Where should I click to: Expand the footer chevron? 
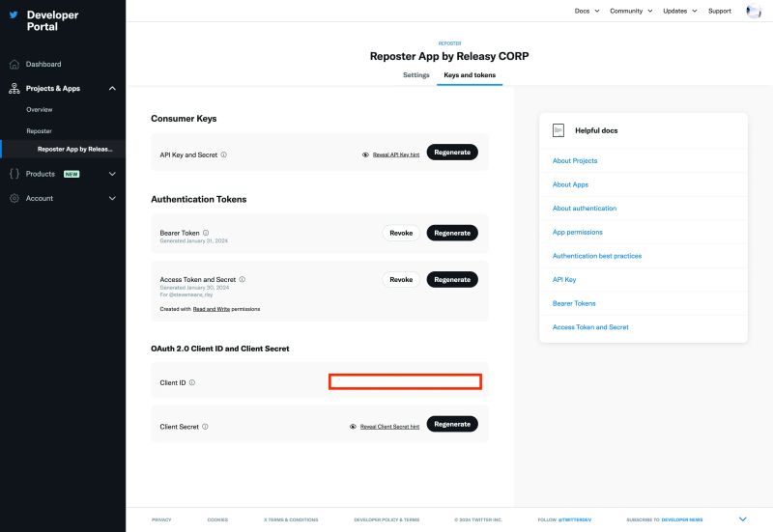click(742, 518)
